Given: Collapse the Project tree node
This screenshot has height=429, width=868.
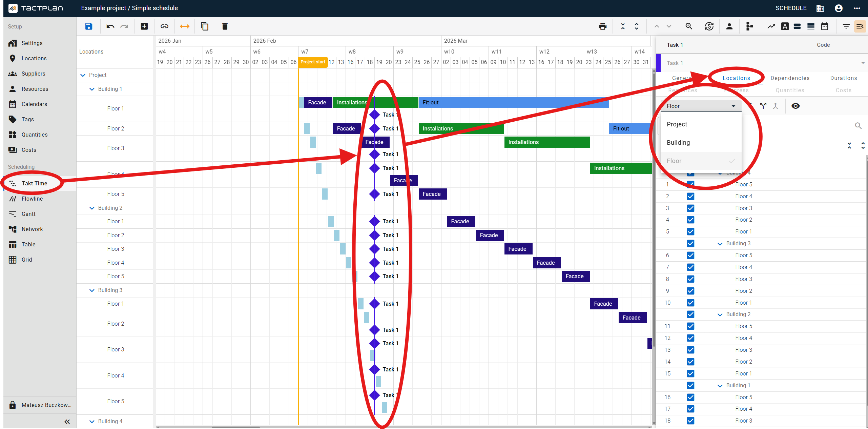Looking at the screenshot, I should [83, 75].
